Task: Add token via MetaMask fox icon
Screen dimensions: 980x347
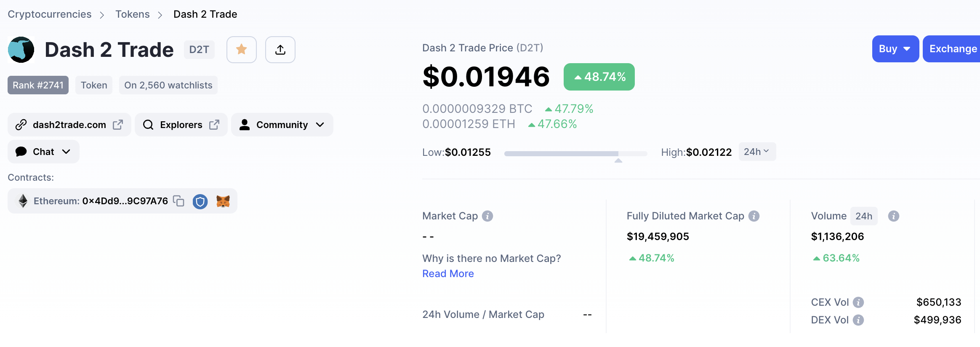Action: coord(223,201)
